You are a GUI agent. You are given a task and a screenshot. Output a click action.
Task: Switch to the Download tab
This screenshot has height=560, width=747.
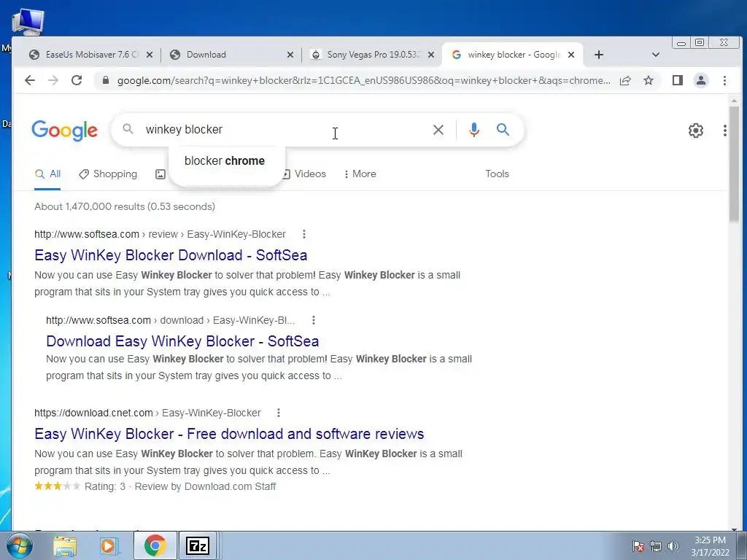coord(231,55)
